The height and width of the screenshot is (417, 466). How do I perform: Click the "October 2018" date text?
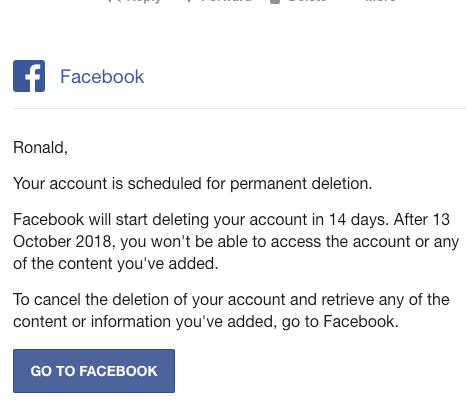coord(64,242)
